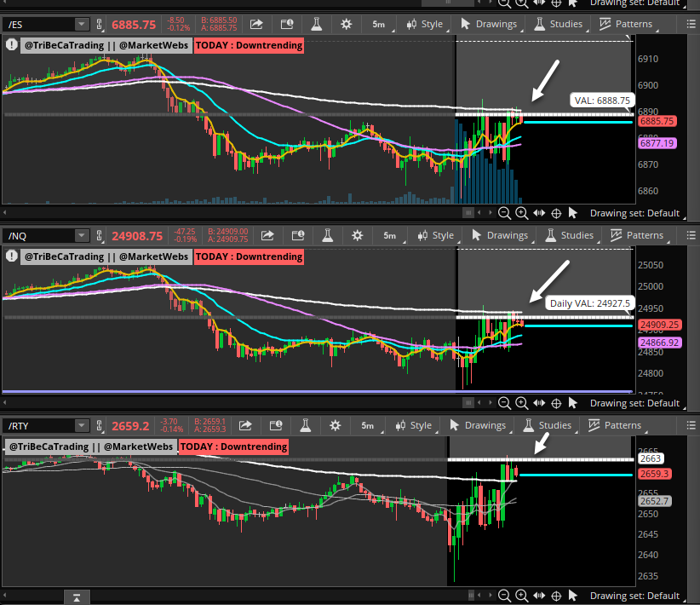Click the horizontal scrollbar thumb under the /NQ chart

[468, 402]
